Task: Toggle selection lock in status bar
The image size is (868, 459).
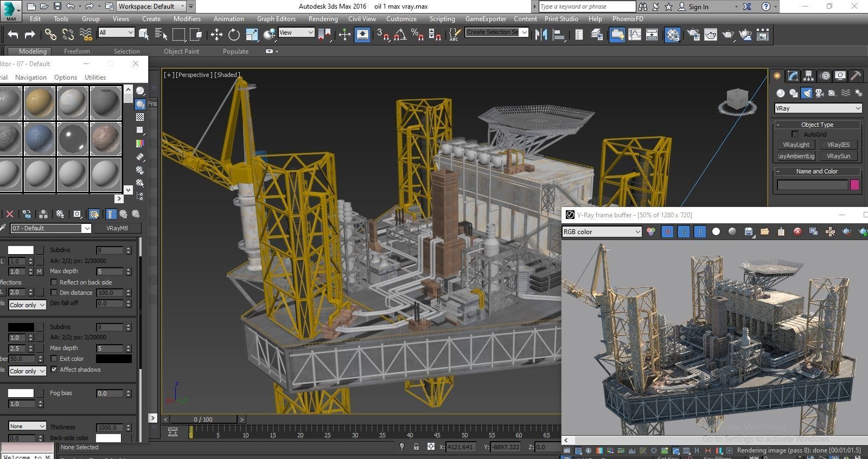Action: [416, 447]
